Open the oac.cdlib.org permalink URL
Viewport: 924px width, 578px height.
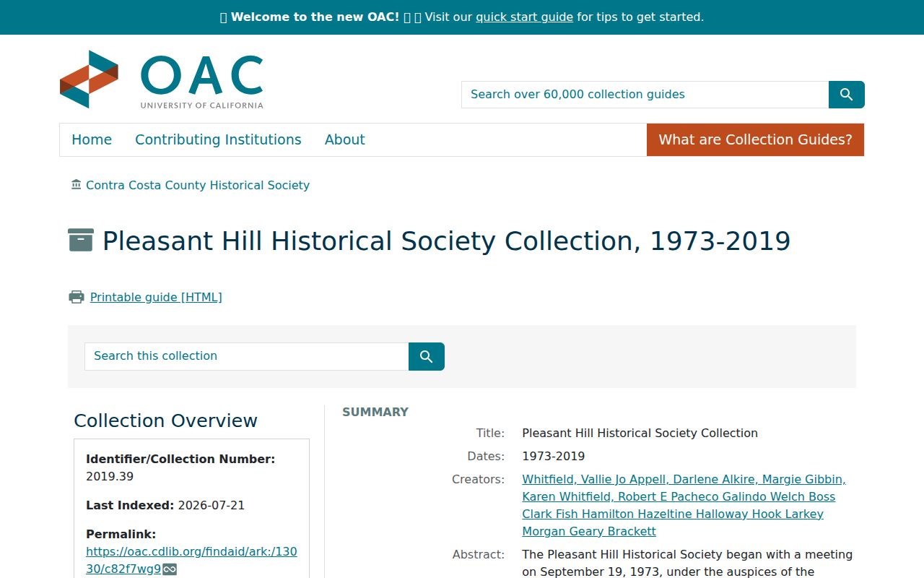191,560
